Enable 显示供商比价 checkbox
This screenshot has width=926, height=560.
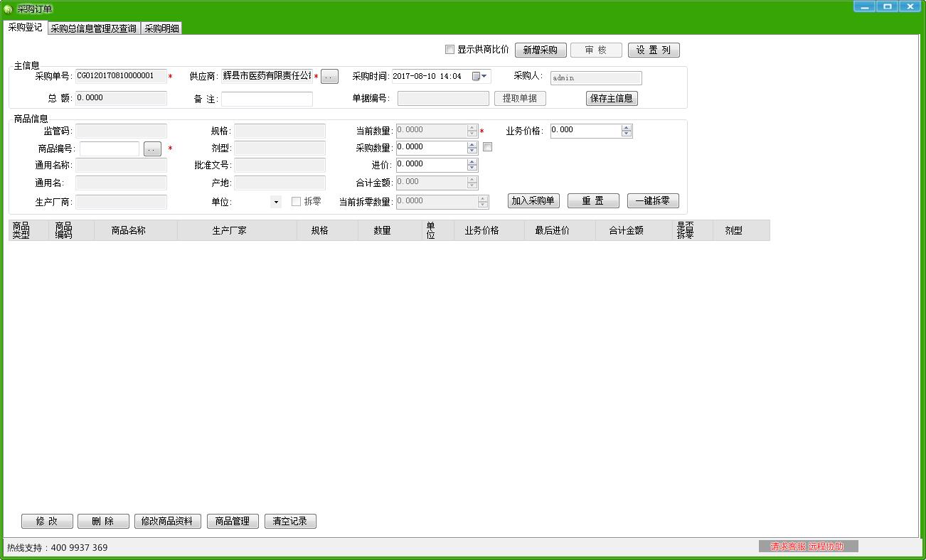(x=449, y=50)
